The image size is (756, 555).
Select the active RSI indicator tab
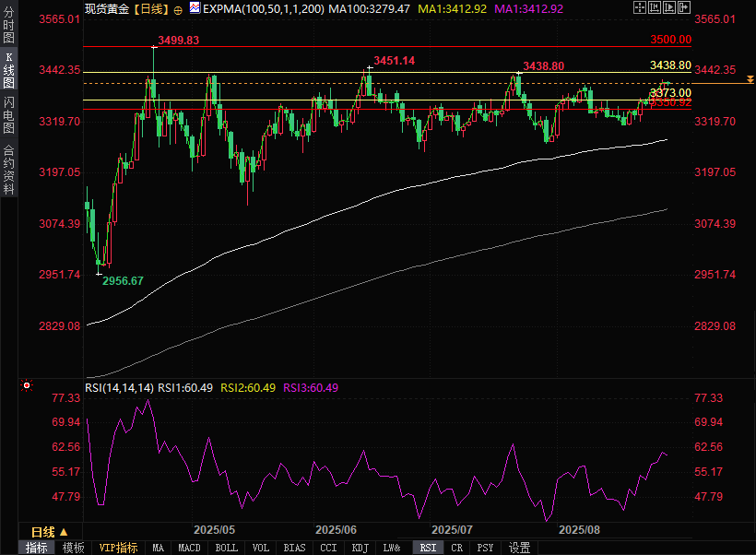428,548
